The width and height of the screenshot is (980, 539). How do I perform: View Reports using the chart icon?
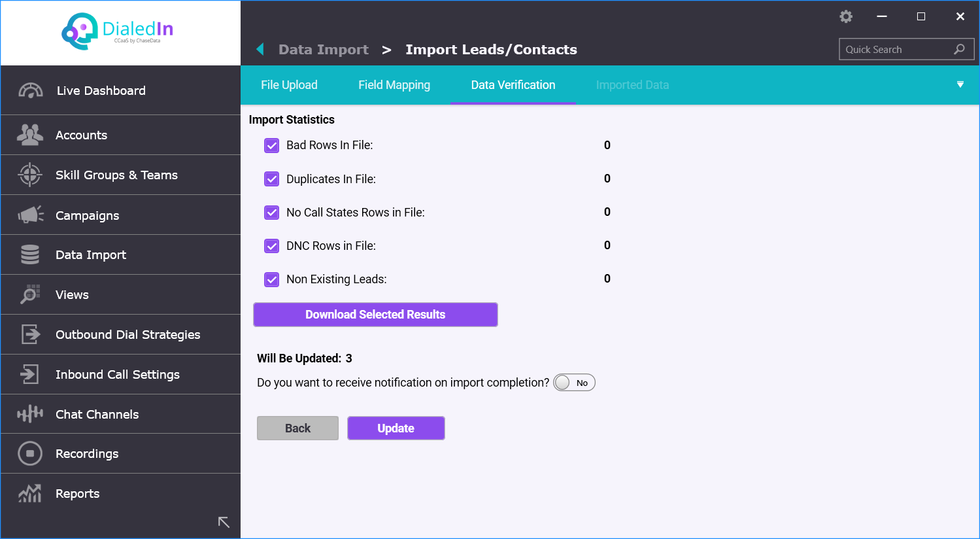click(x=29, y=493)
